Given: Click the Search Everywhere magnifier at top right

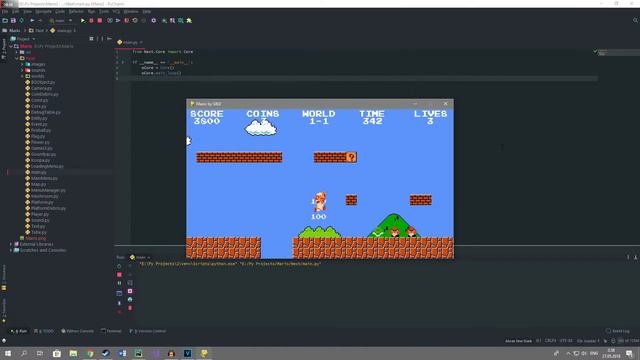Looking at the screenshot, I should point(636,20).
